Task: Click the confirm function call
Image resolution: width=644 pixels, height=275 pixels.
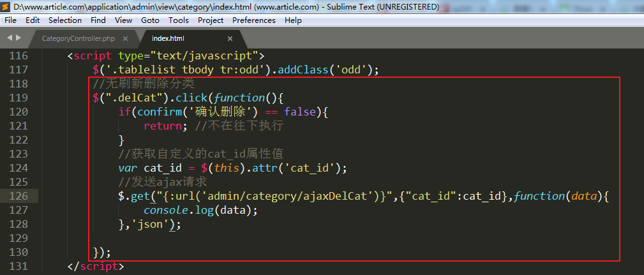Action: point(160,112)
